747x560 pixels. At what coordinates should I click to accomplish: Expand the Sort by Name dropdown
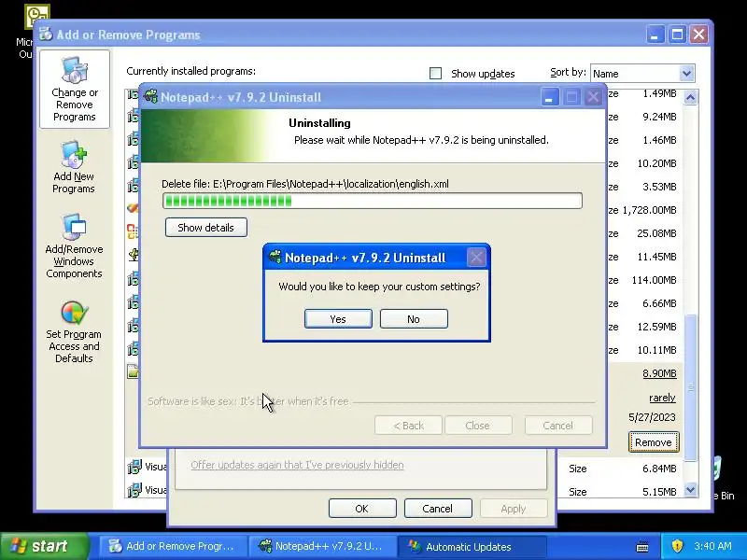(686, 74)
